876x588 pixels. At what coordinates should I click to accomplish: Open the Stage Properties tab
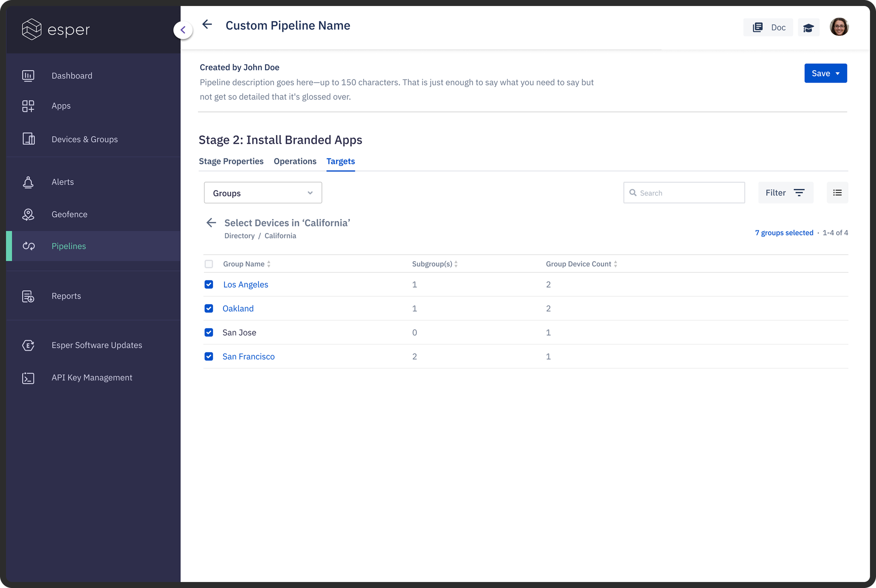(231, 161)
